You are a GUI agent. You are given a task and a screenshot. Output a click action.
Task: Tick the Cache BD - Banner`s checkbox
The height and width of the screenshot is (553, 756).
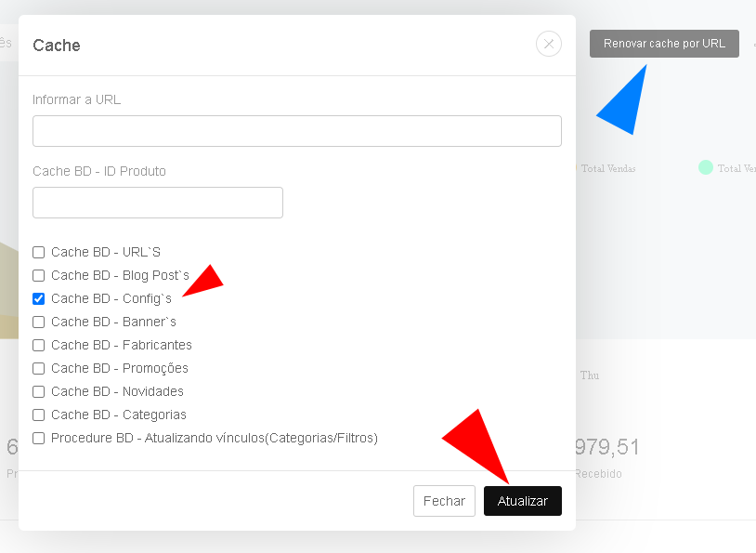point(39,322)
